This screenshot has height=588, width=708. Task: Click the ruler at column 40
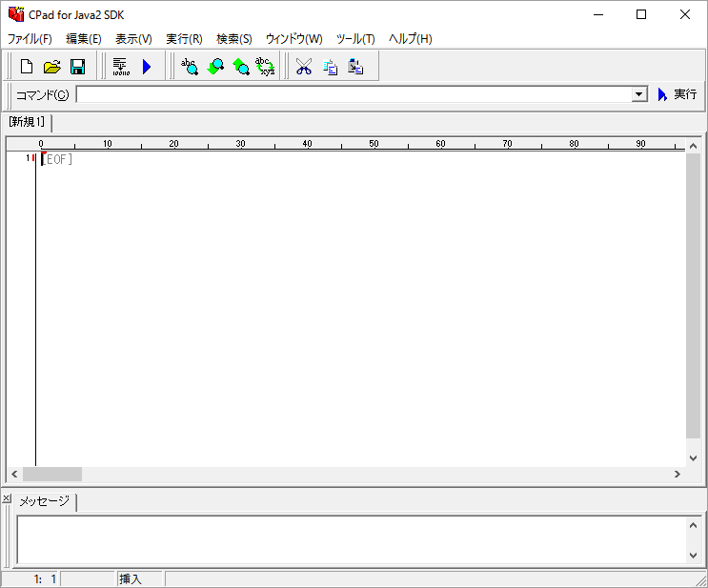[x=307, y=144]
